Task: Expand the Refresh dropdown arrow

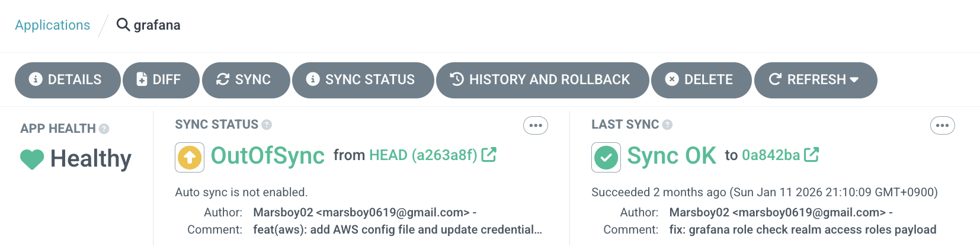Action: click(854, 79)
